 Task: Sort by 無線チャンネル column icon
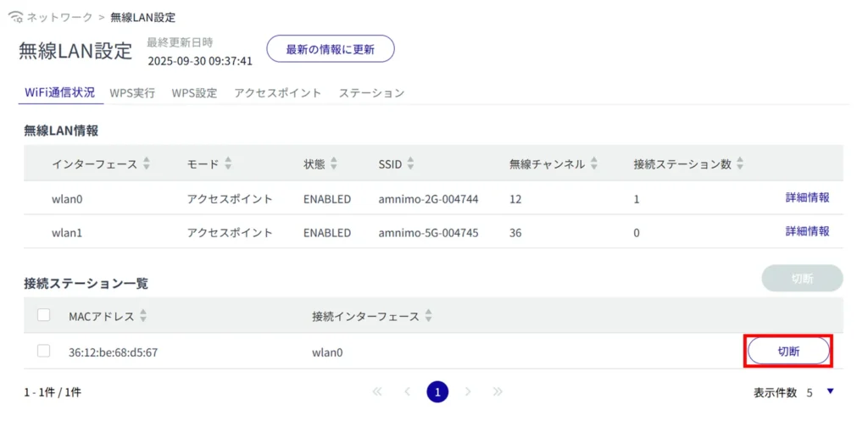(594, 163)
